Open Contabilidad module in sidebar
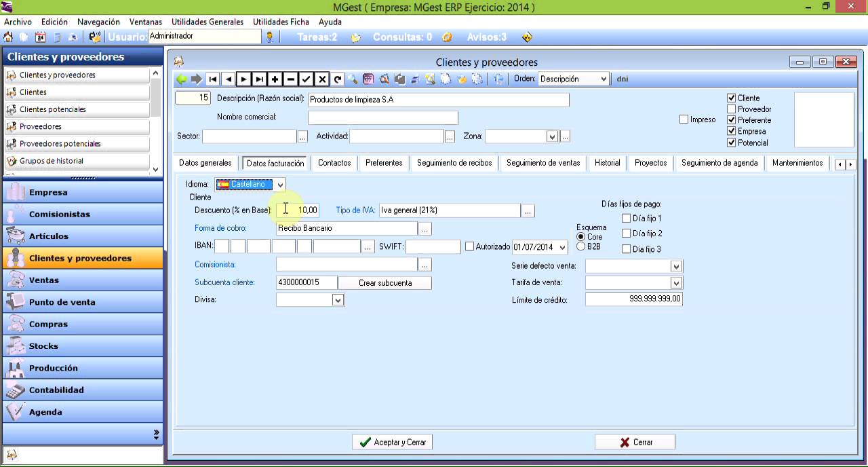The height and width of the screenshot is (467, 868). pyautogui.click(x=82, y=390)
